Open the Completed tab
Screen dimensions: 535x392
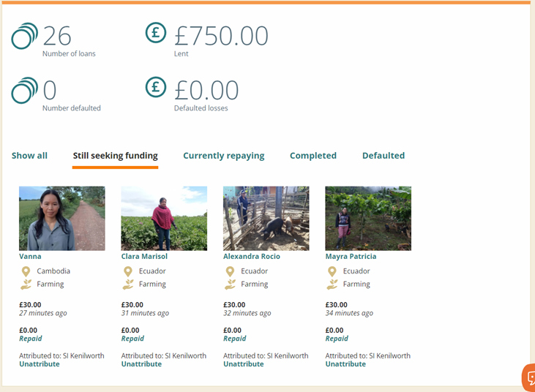click(313, 156)
